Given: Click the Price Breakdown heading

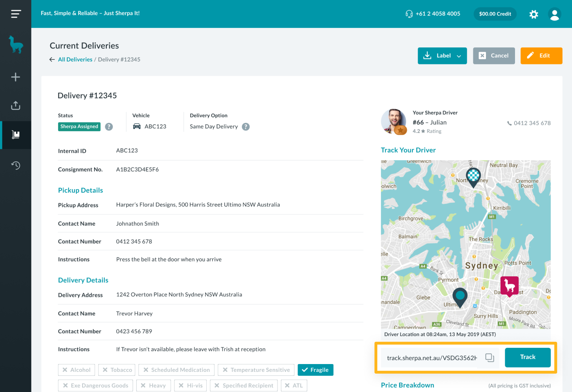Looking at the screenshot, I should pyautogui.click(x=407, y=385).
